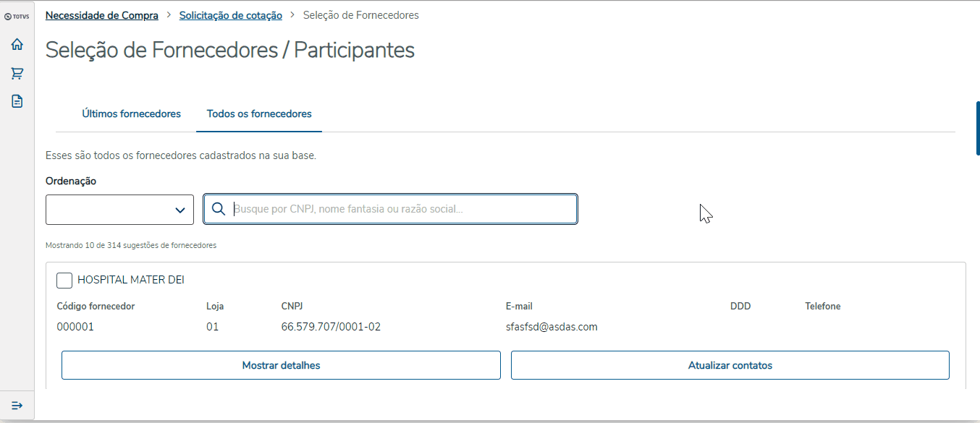The image size is (980, 423).
Task: Focus the CNPJ supplier search field
Action: (402, 210)
